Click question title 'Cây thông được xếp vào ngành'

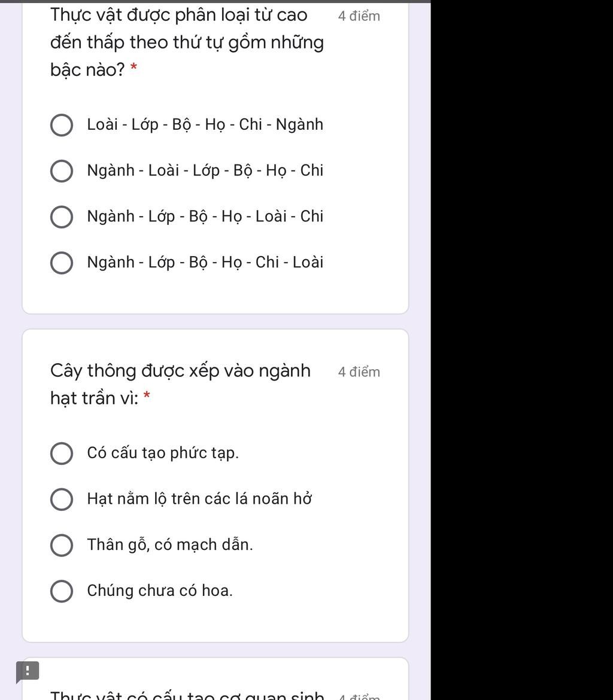[180, 372]
